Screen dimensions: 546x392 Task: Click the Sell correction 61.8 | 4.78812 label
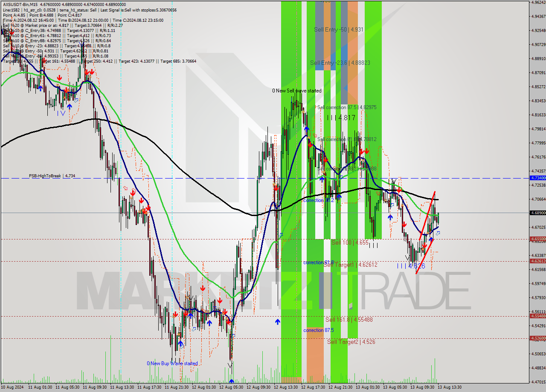tap(347, 139)
